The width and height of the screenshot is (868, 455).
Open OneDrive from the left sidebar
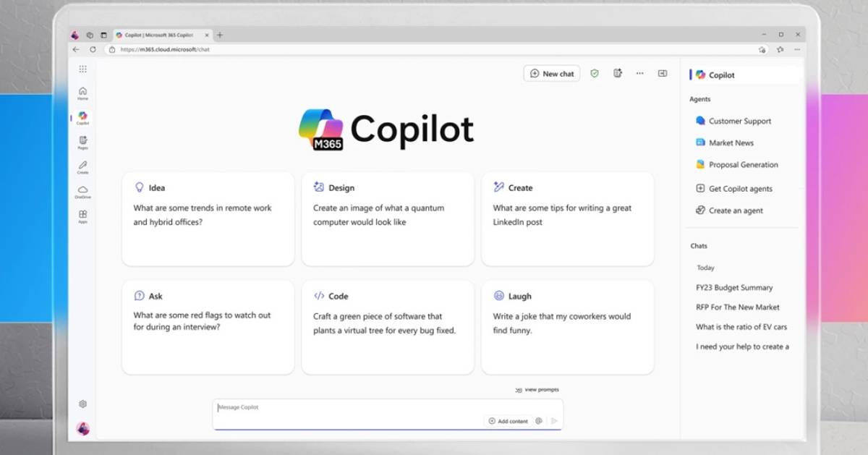[82, 192]
